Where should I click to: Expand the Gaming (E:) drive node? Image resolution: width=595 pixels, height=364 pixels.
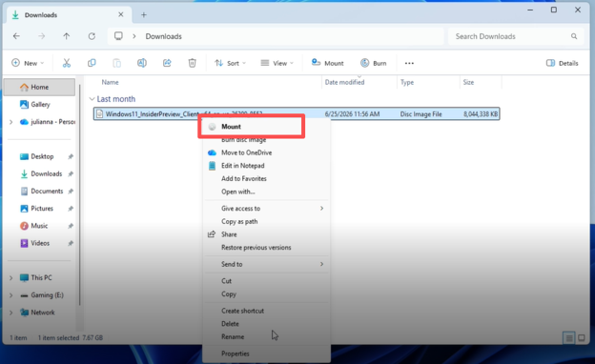click(x=11, y=295)
